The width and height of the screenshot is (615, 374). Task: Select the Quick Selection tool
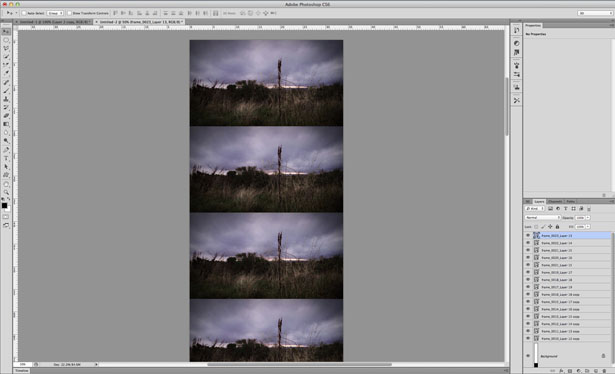tap(6, 56)
